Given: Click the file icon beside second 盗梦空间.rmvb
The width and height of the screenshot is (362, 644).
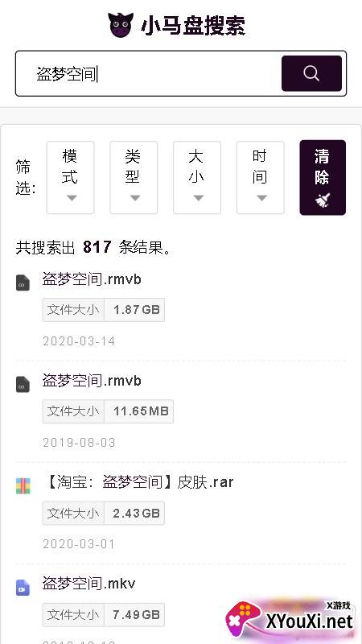Looking at the screenshot, I should click(x=23, y=385).
